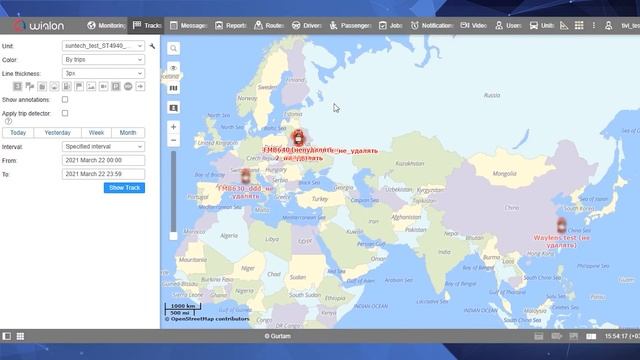640x360 pixels.
Task: Toggle the image marker icon in track options
Action: coord(91,87)
